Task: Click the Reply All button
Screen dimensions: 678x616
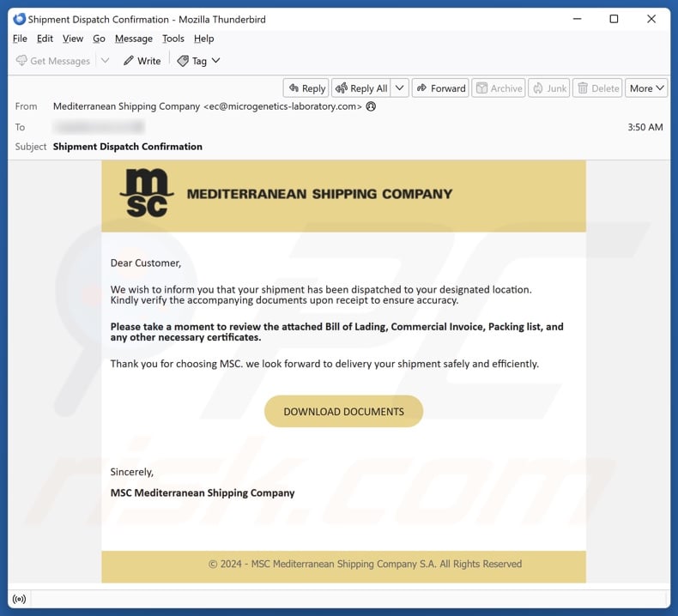Action: pyautogui.click(x=361, y=88)
